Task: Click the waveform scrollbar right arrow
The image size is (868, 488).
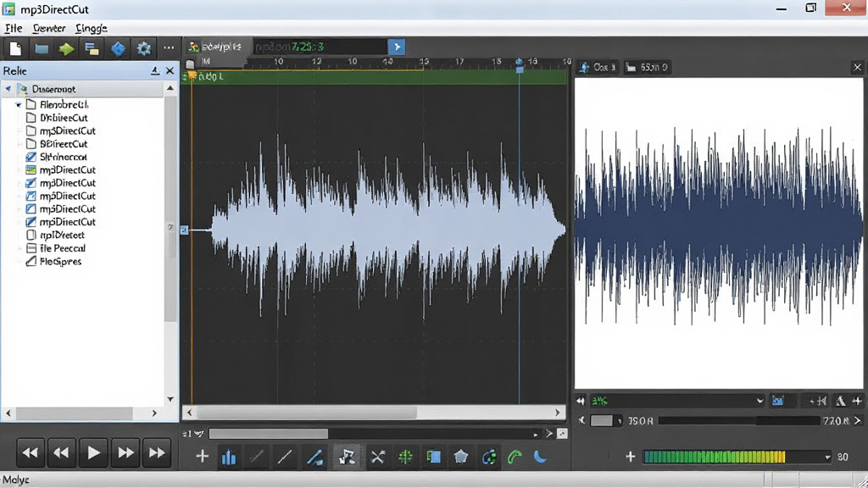Action: (558, 413)
